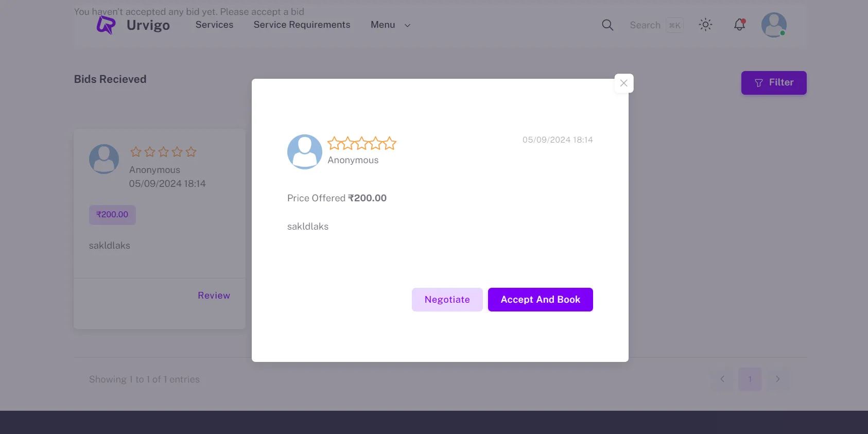Click the star rating in the dialog
Screen dimensions: 868x434
pos(362,143)
